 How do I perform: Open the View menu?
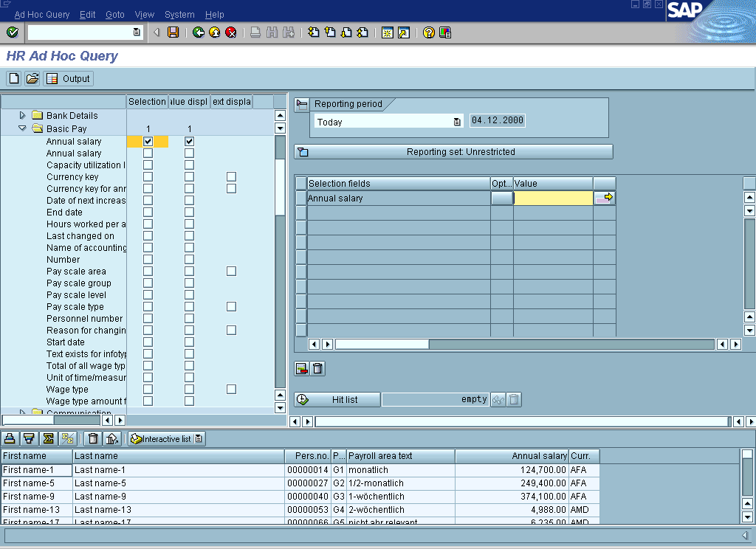pos(144,15)
